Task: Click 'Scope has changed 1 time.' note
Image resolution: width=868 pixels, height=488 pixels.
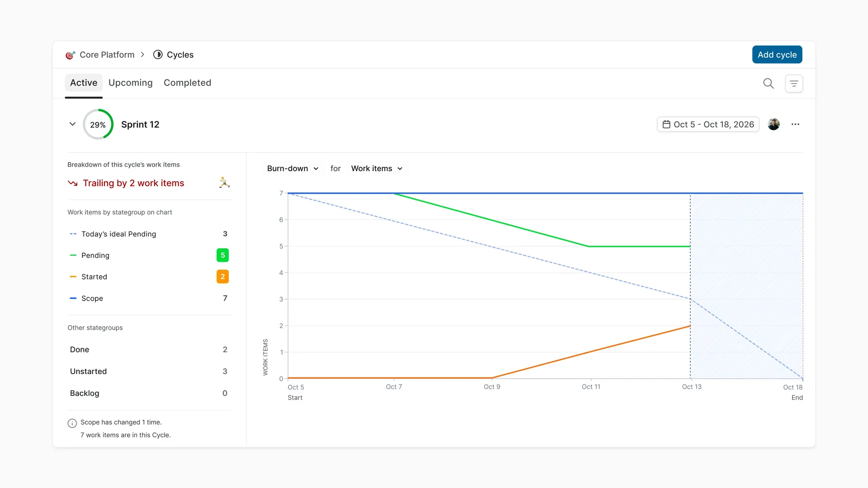Action: 121,422
